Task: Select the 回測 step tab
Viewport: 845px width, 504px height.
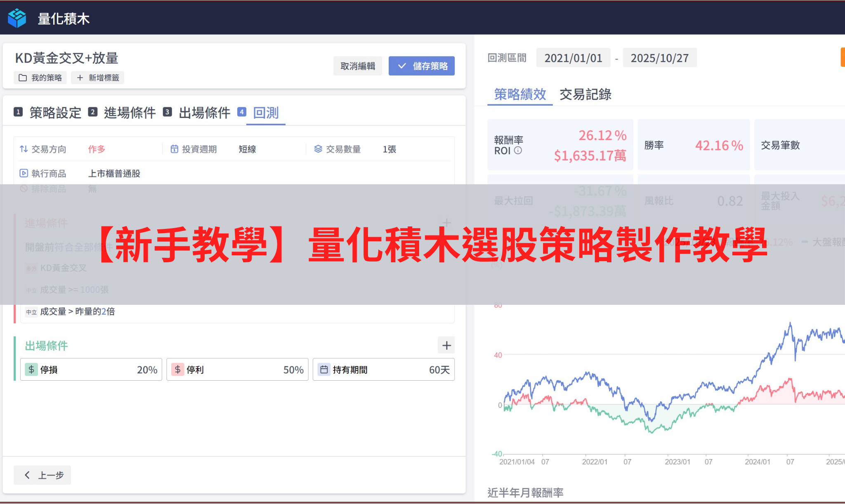Action: (265, 113)
